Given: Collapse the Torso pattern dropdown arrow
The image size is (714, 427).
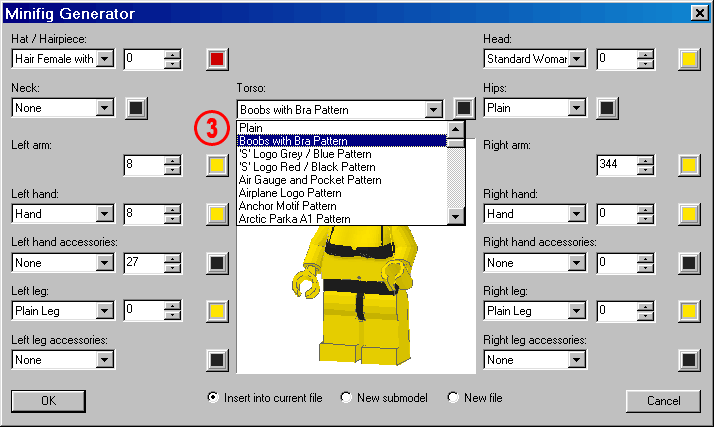Looking at the screenshot, I should click(x=434, y=110).
